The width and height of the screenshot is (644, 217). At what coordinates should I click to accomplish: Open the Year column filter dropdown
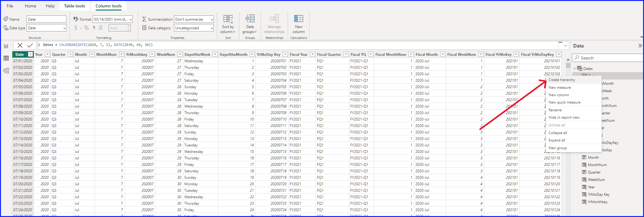click(x=47, y=55)
